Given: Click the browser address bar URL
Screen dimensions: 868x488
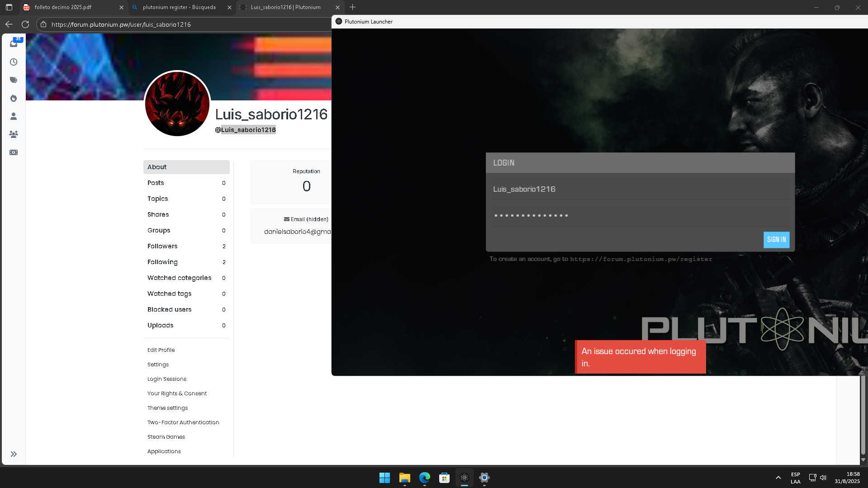Looking at the screenshot, I should pos(121,24).
